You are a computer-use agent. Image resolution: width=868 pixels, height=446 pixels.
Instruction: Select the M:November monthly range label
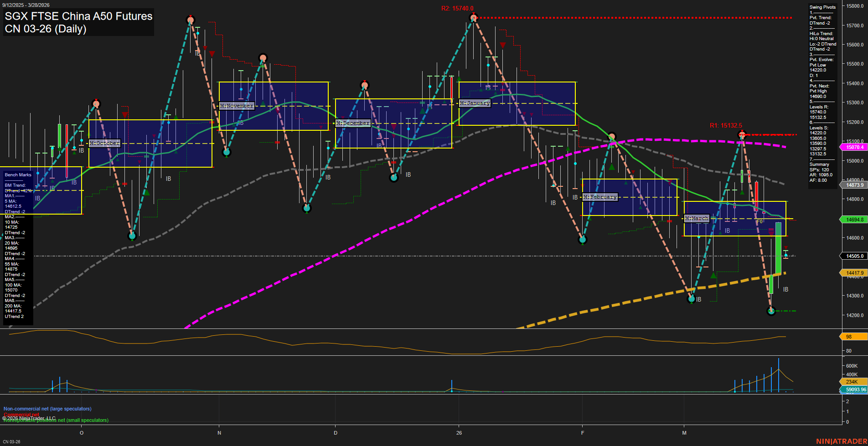[236, 105]
